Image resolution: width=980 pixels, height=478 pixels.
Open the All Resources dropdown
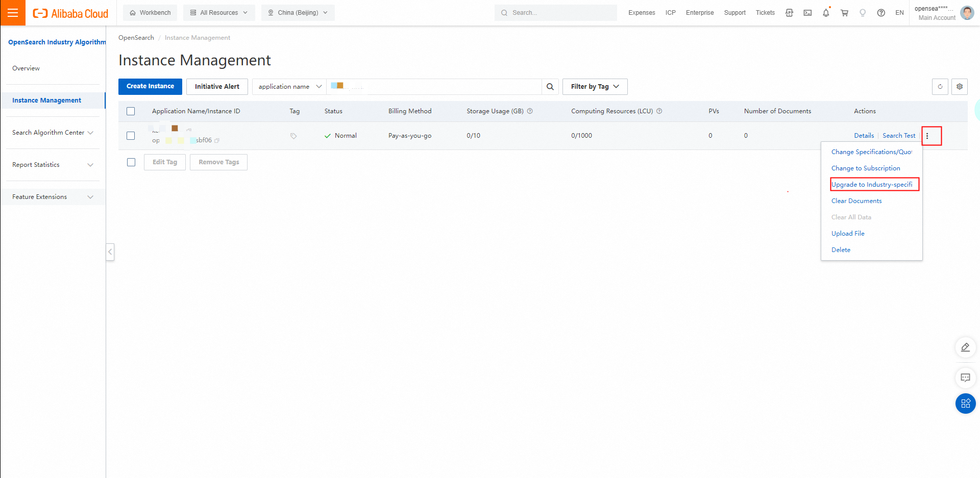point(219,13)
